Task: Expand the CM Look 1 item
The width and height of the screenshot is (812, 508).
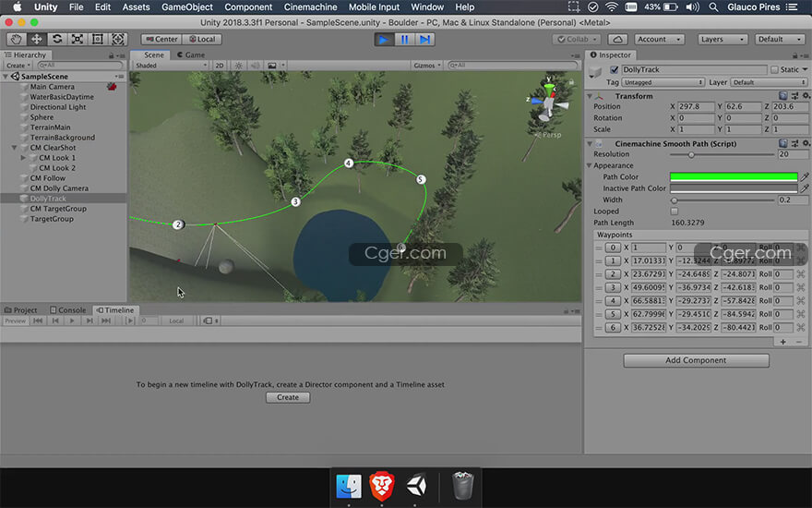Action: tap(23, 158)
